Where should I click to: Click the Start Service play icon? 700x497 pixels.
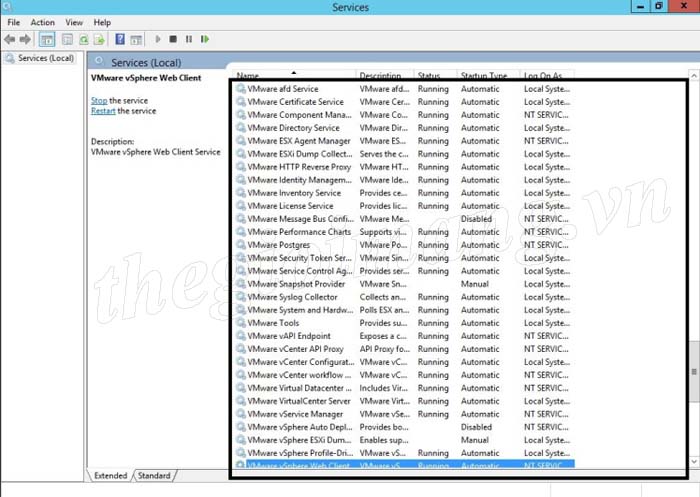click(x=158, y=39)
